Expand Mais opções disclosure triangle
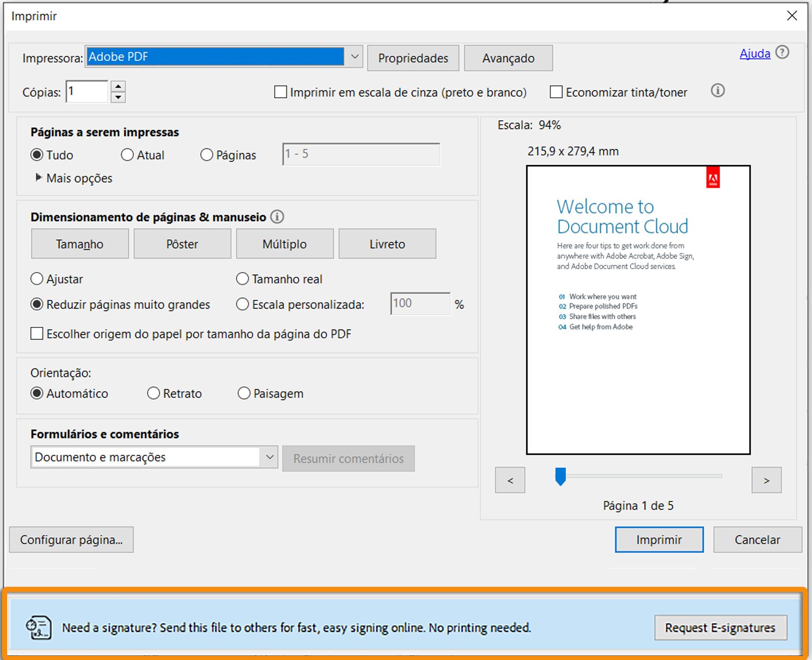 pyautogui.click(x=38, y=178)
